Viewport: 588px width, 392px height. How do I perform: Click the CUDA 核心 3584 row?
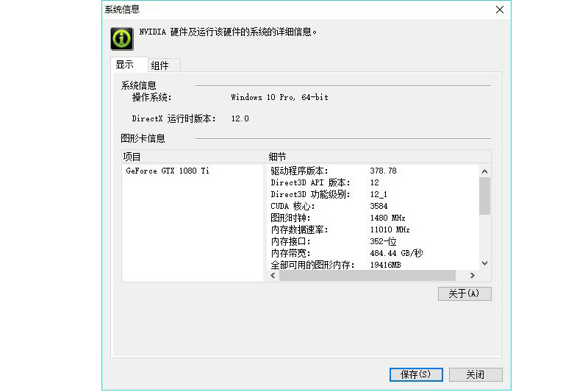373,207
